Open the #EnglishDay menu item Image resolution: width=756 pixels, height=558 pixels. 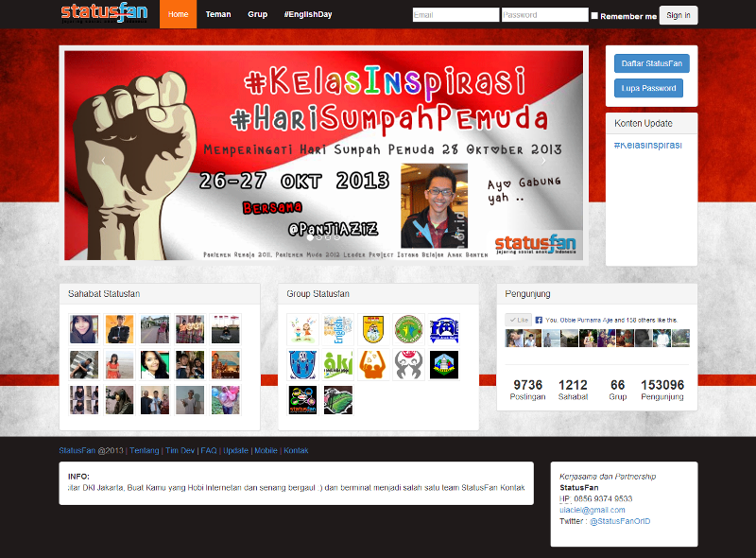308,14
